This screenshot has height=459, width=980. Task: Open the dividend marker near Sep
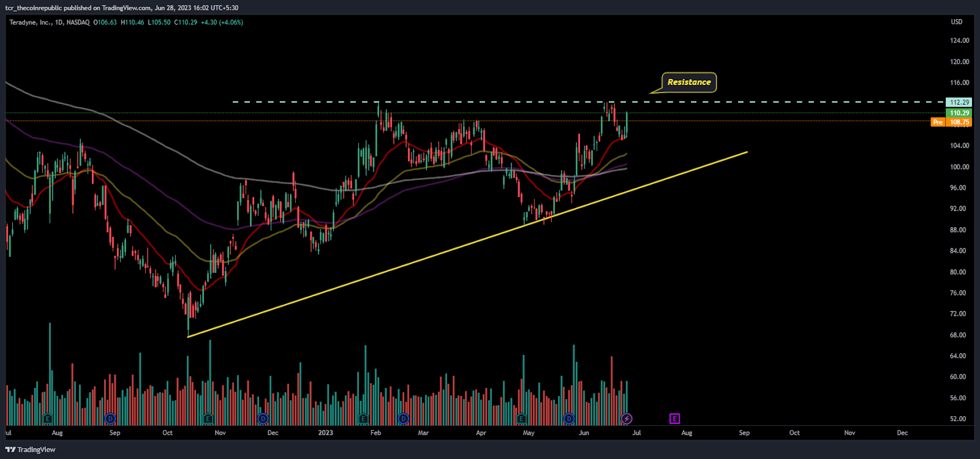coord(110,419)
